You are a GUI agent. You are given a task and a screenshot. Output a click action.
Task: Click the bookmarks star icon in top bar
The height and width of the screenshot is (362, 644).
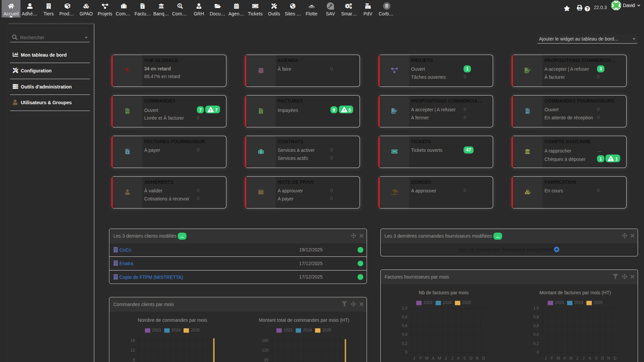click(567, 8)
